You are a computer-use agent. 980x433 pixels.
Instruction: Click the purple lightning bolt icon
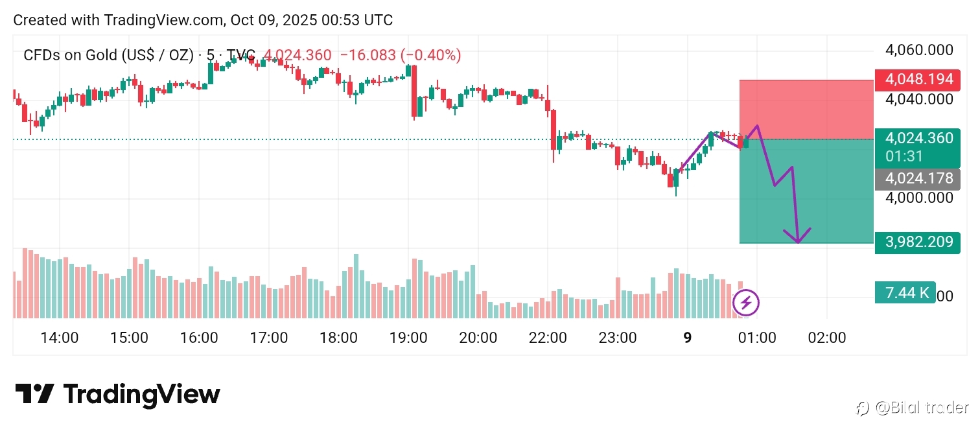(745, 302)
